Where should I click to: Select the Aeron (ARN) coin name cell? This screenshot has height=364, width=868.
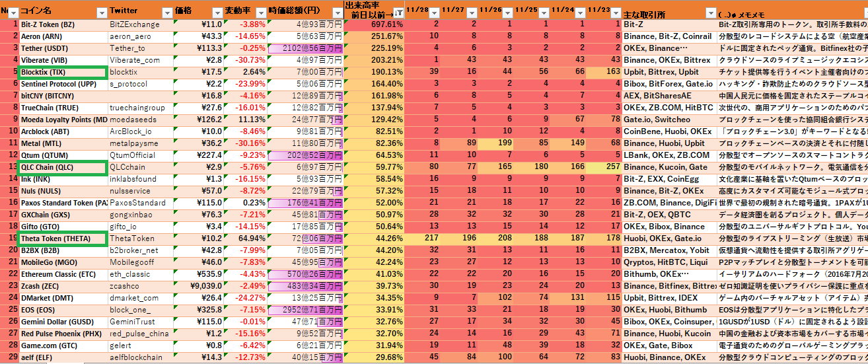(63, 36)
